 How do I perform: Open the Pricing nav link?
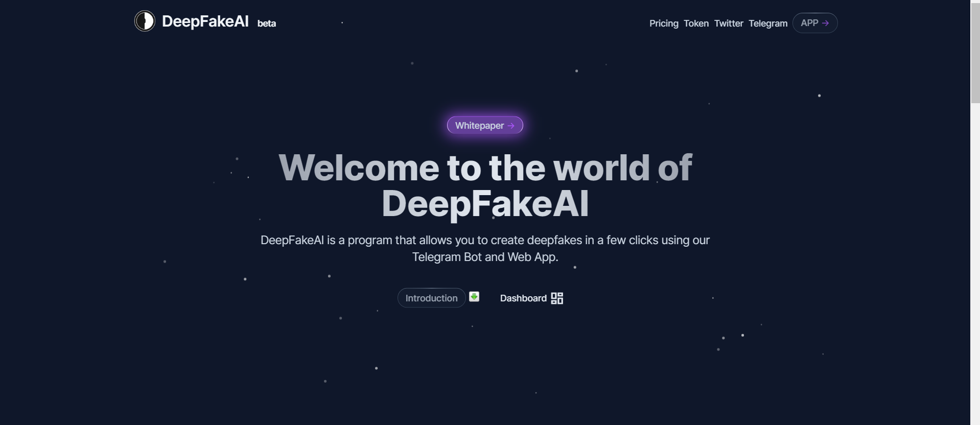pyautogui.click(x=664, y=23)
